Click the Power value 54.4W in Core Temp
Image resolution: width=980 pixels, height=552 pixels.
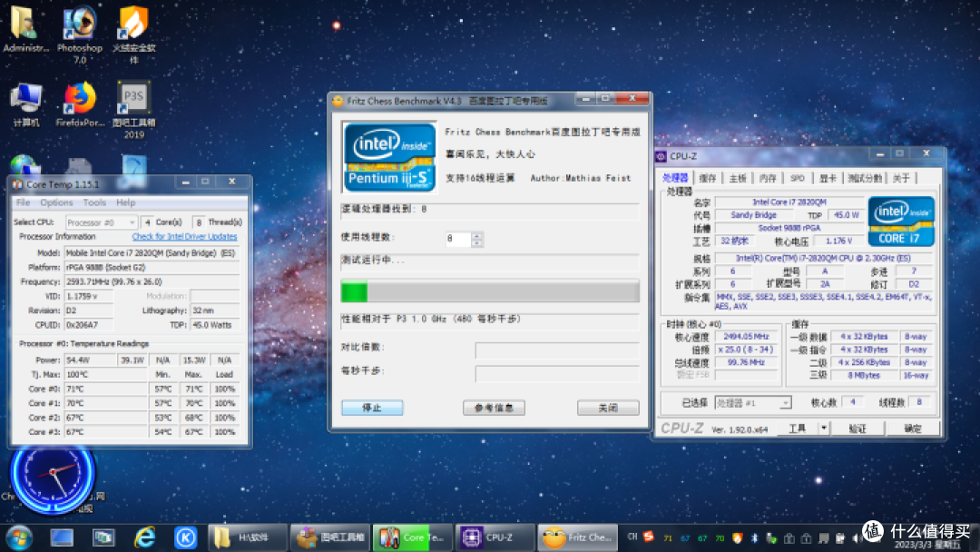pyautogui.click(x=90, y=360)
